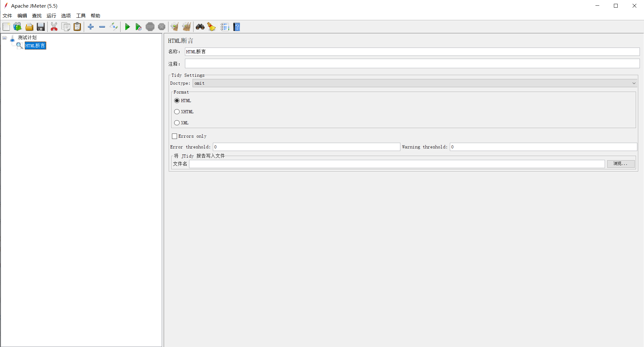The height and width of the screenshot is (347, 644).
Task: Expand all with the plus icon
Action: (91, 27)
